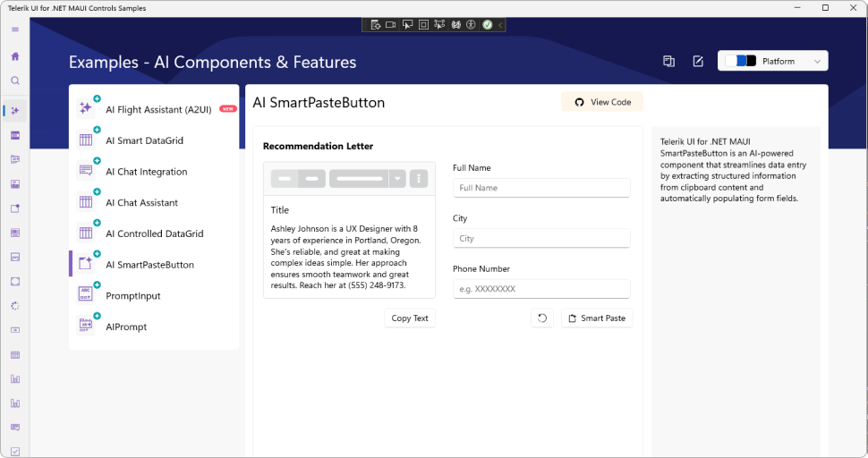Click the Smart Paste button

pyautogui.click(x=597, y=318)
